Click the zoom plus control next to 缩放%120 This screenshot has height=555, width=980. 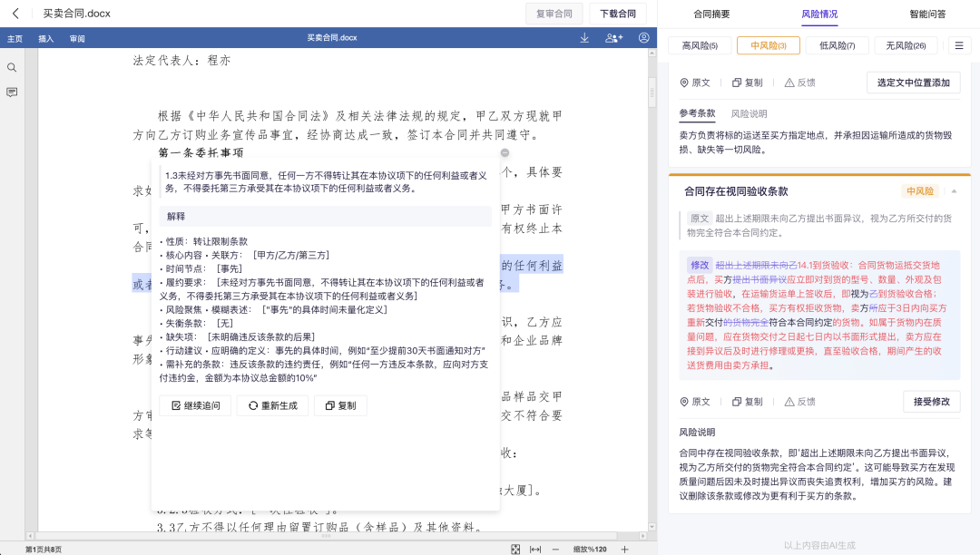(624, 548)
